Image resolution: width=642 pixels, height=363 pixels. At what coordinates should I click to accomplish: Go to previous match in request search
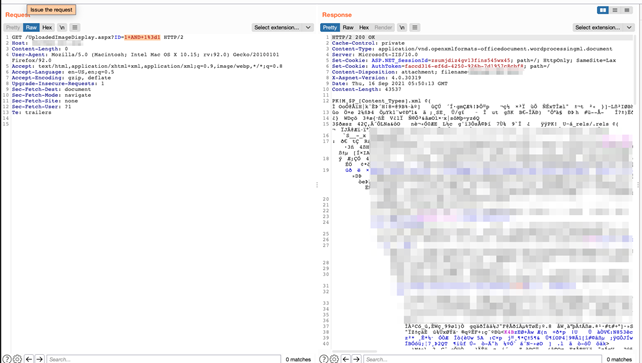[29, 359]
